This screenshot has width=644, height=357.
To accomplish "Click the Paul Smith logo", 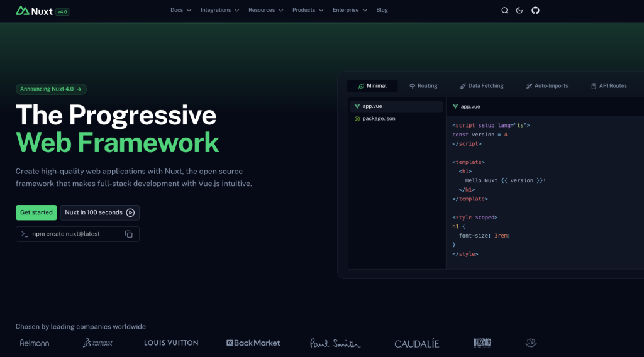I will [x=335, y=343].
